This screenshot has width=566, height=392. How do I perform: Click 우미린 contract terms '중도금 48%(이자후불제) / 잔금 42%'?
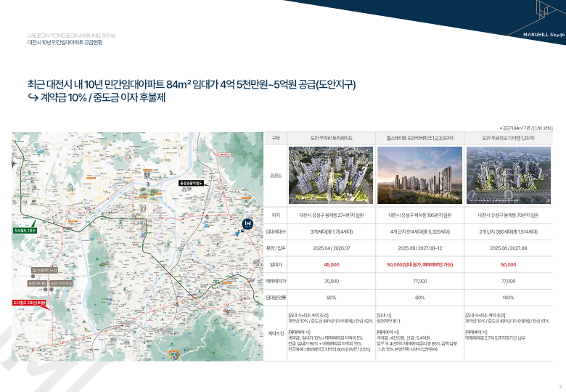tap(342, 321)
